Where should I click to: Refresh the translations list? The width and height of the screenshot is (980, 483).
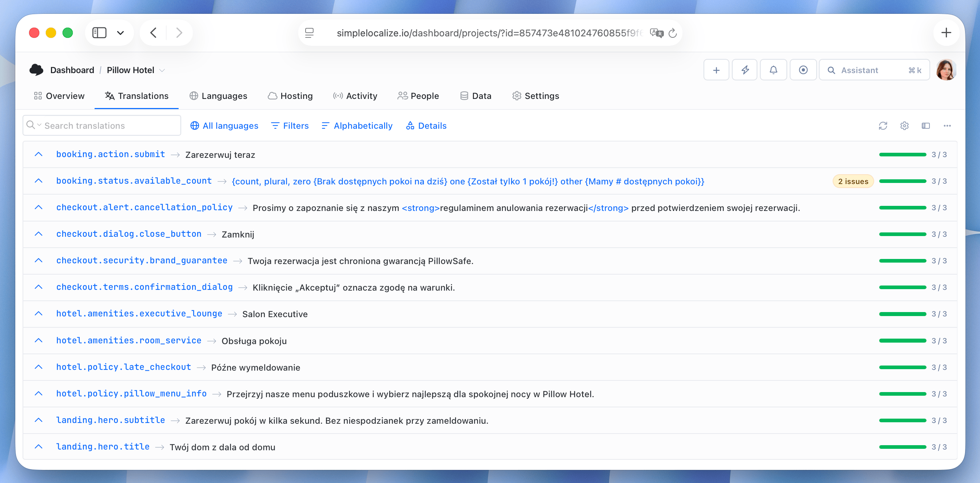pyautogui.click(x=883, y=126)
